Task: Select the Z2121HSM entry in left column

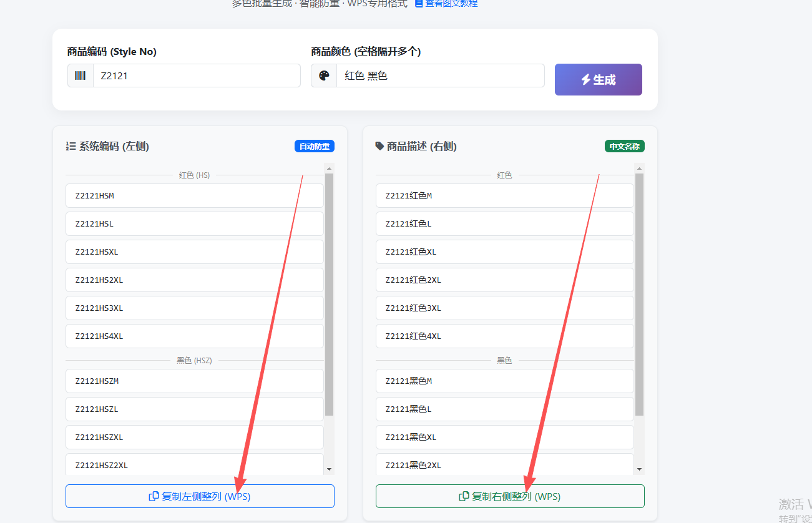Action: 194,195
